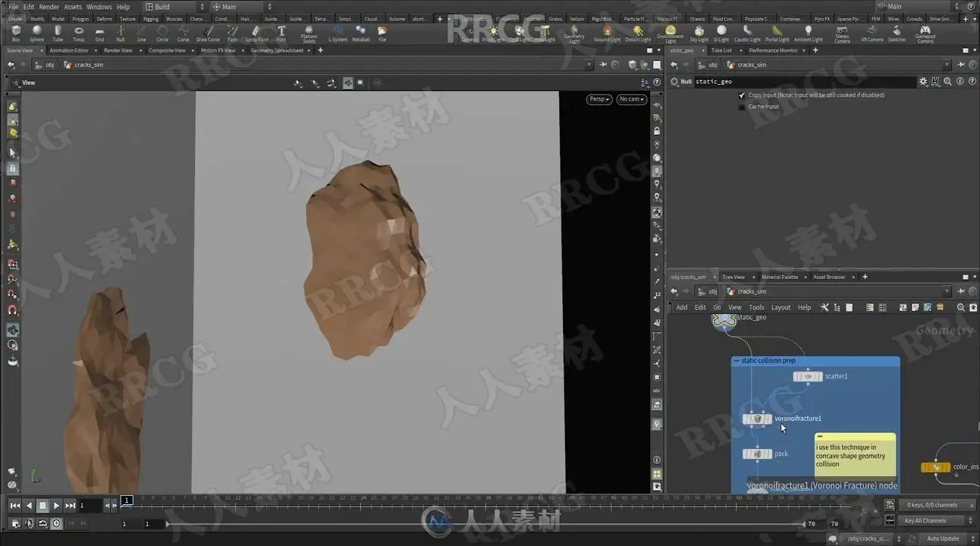Open the parameter gear menu for static_geo

pos(922,81)
